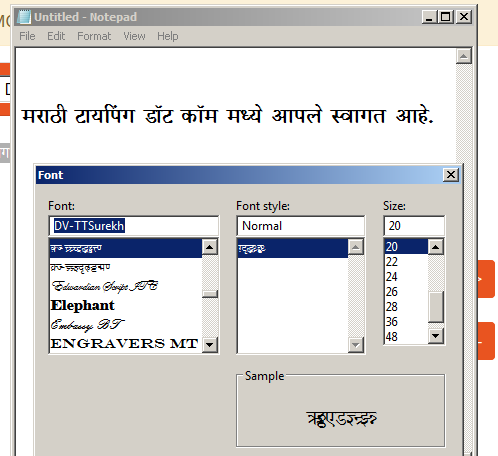Select Edwardian Script ITC font

click(126, 286)
